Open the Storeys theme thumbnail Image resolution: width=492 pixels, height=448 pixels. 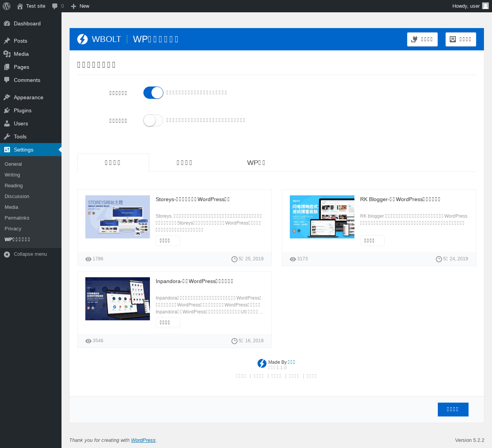pos(118,217)
